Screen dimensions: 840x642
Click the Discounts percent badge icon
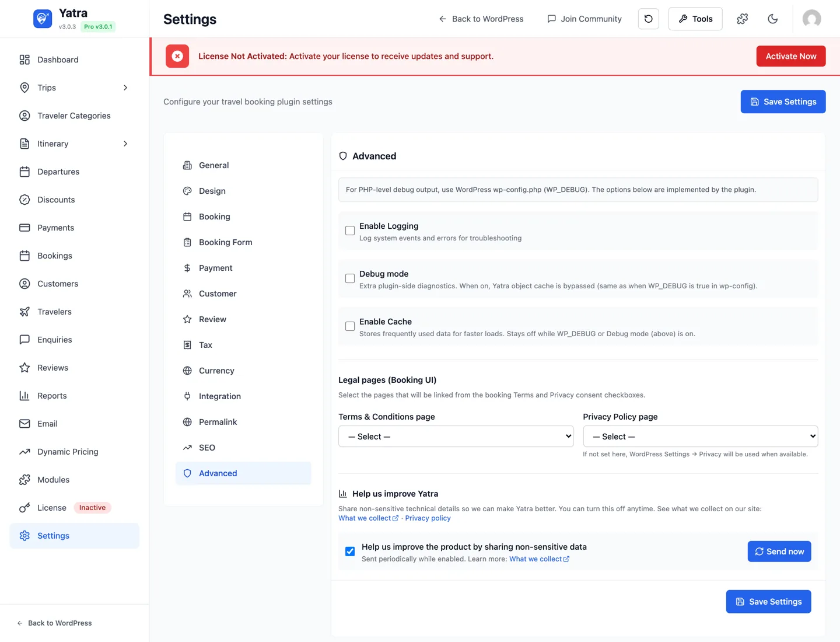(24, 200)
